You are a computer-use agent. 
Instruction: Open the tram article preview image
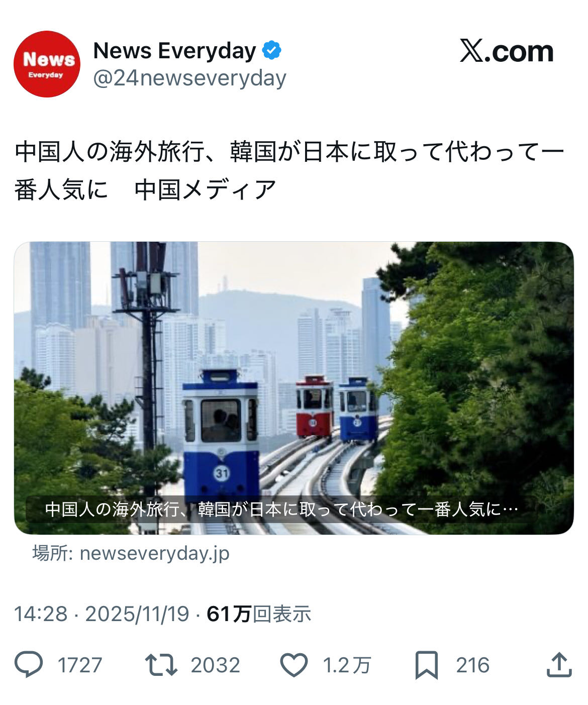[293, 388]
